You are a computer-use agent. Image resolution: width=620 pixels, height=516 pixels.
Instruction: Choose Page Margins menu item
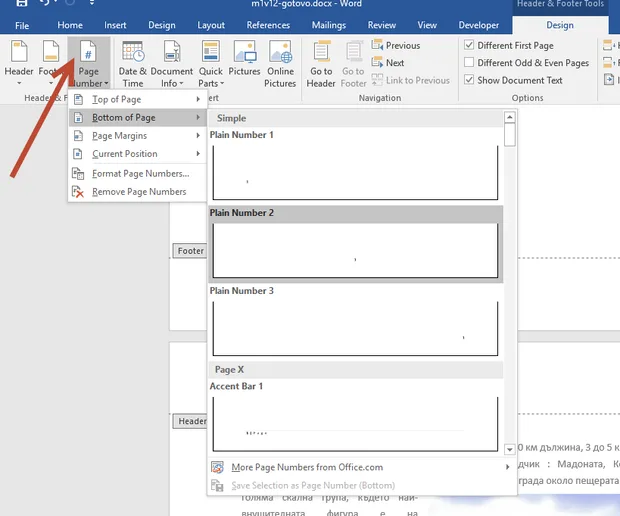[138, 136]
